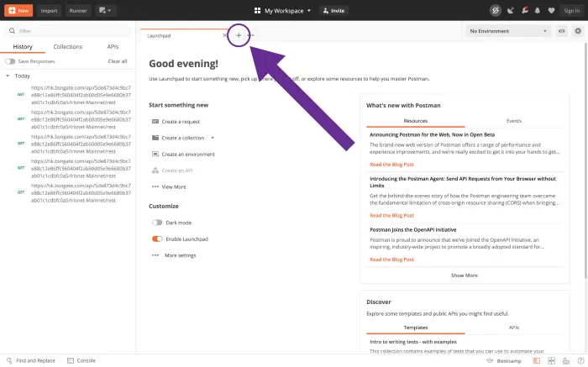Switch to two-pane view icon
588x367 pixels.
coord(551,360)
